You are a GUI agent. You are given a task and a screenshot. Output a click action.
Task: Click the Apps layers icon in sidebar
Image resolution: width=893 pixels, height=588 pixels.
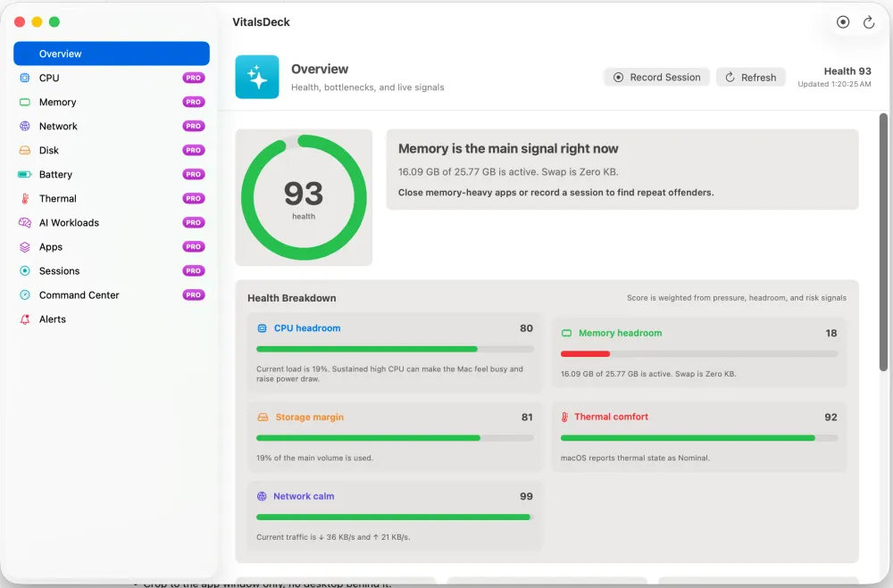(x=24, y=247)
